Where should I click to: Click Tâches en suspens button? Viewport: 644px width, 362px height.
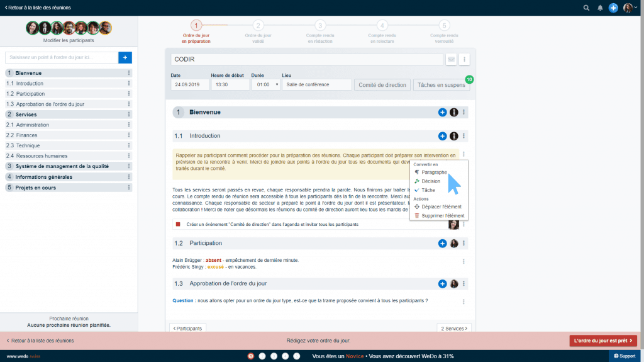[x=441, y=84]
